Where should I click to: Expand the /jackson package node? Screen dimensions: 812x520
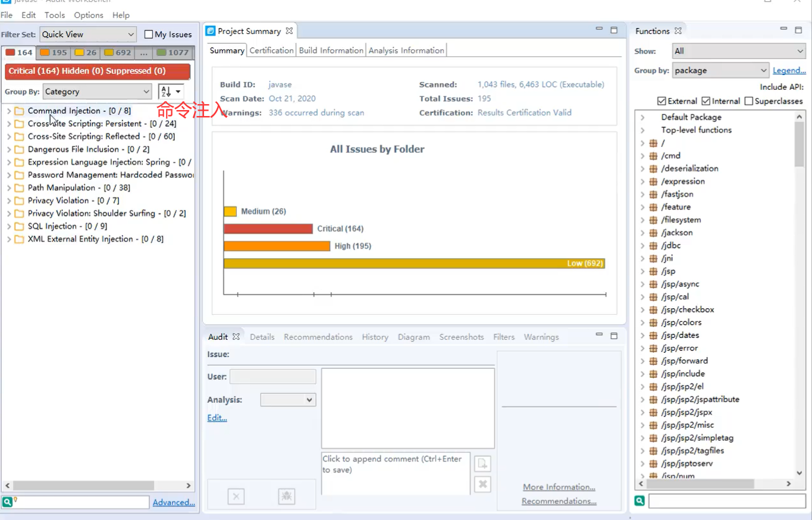pyautogui.click(x=642, y=233)
